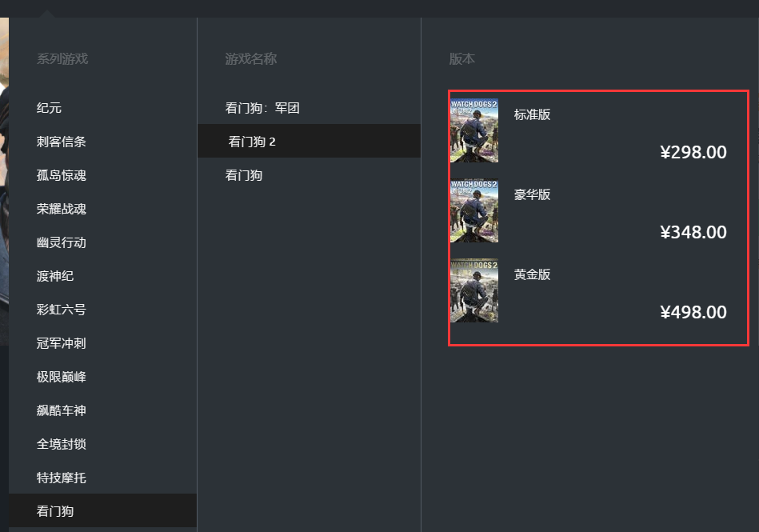This screenshot has height=532, width=759.
Task: Select 全境封锁 series
Action: point(62,444)
